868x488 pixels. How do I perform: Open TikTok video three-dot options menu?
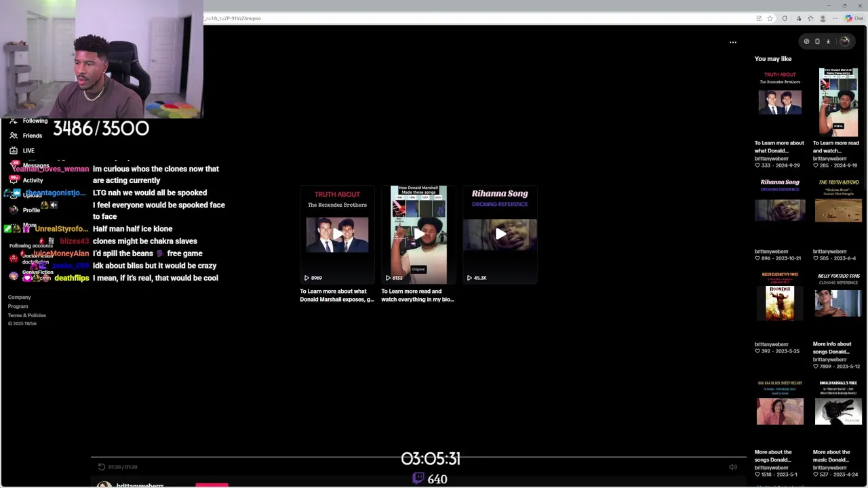(732, 42)
